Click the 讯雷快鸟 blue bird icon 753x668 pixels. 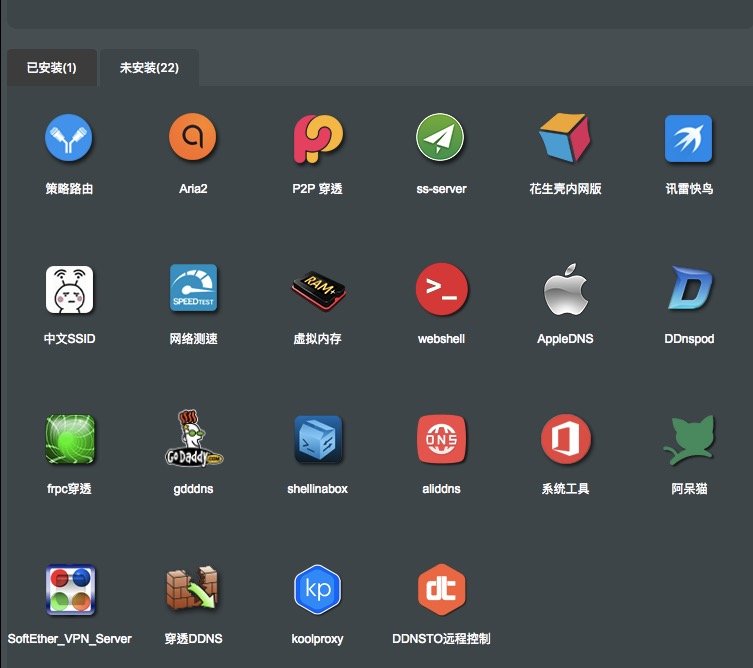click(x=689, y=138)
